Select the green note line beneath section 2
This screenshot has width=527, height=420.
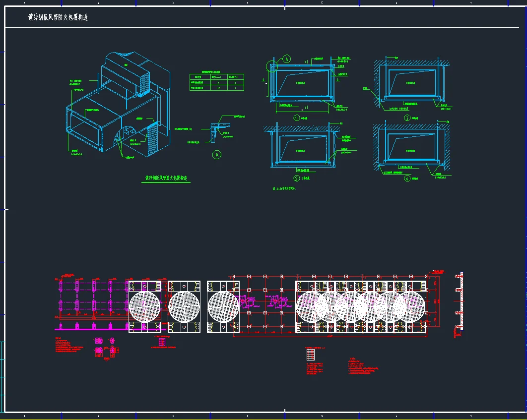(284, 189)
